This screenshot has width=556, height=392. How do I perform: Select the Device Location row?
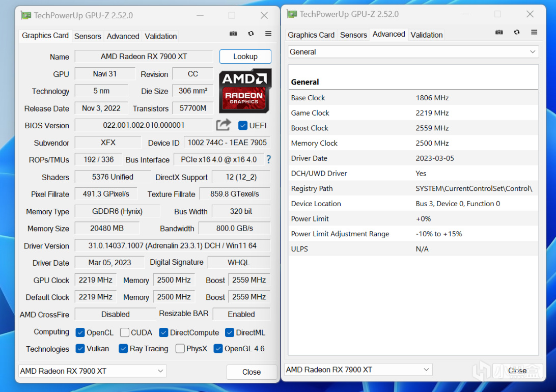coord(413,204)
